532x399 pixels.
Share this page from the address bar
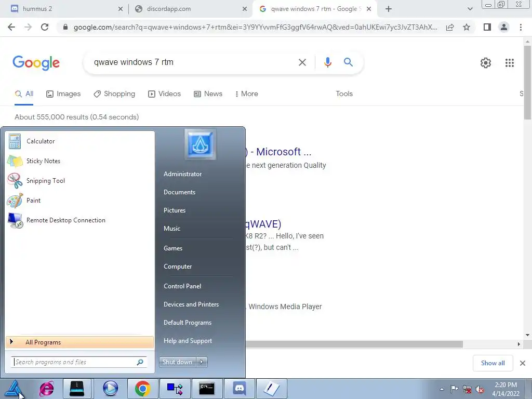450,27
